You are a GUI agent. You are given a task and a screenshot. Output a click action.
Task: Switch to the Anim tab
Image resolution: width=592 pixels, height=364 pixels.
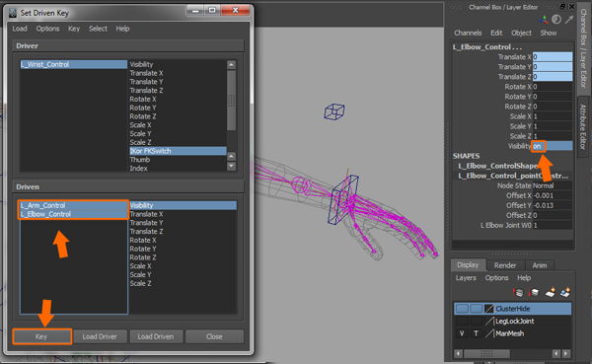pos(540,265)
